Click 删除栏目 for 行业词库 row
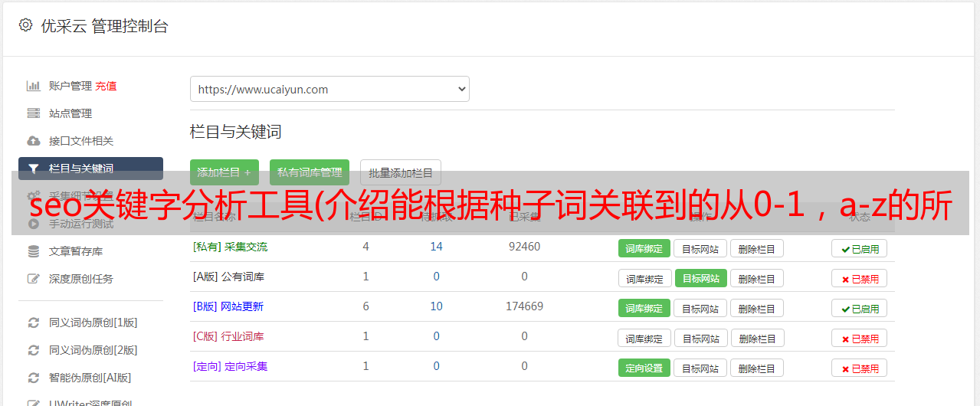Viewport: 980px width, 406px height. 756,338
